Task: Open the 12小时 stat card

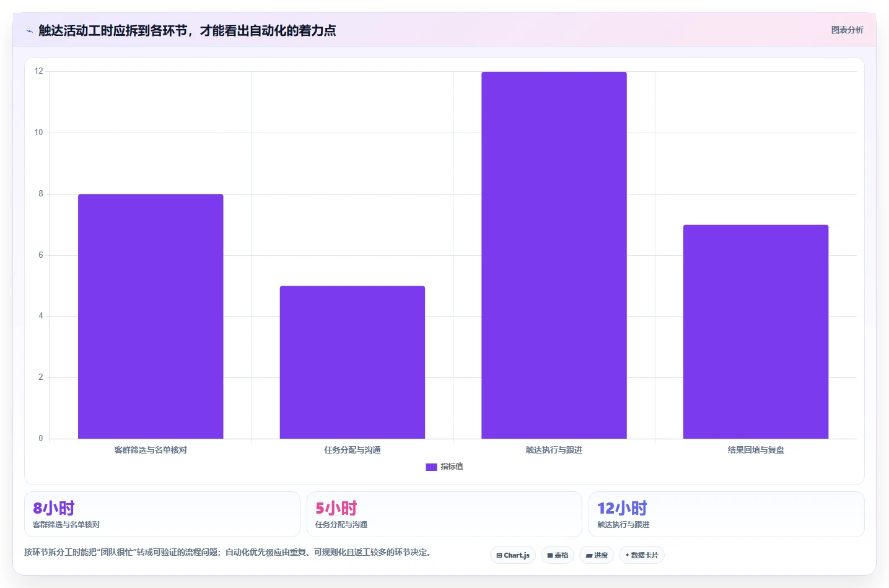Action: coord(727,514)
